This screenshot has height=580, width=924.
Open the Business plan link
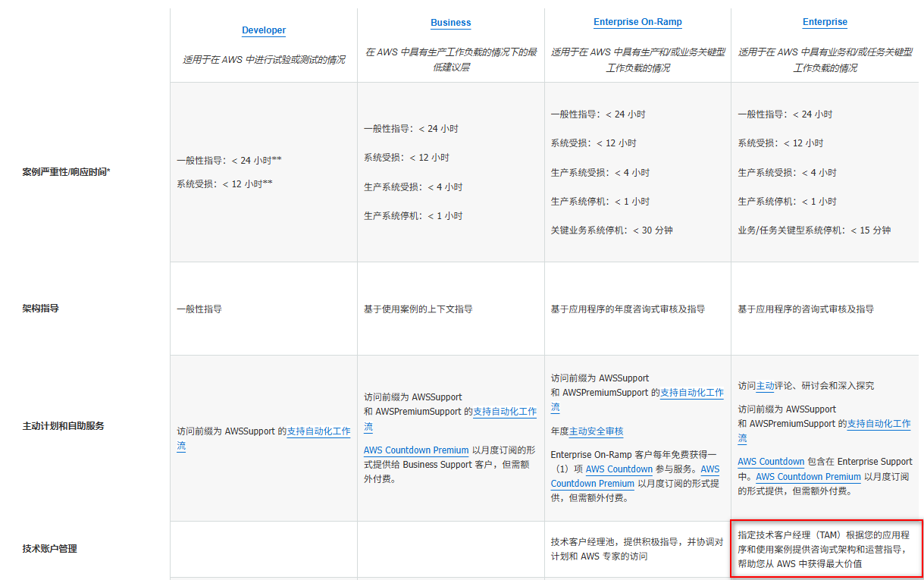451,23
